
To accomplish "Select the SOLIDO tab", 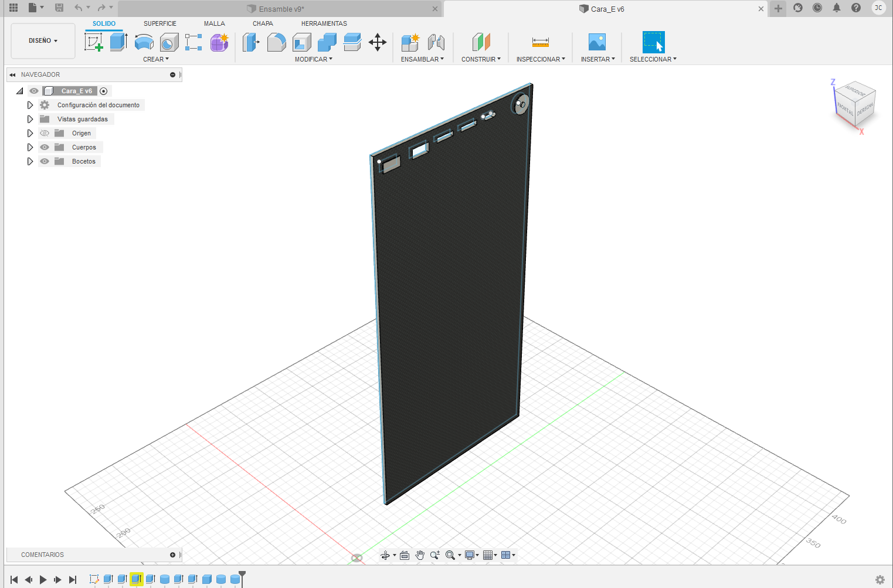I will click(104, 23).
